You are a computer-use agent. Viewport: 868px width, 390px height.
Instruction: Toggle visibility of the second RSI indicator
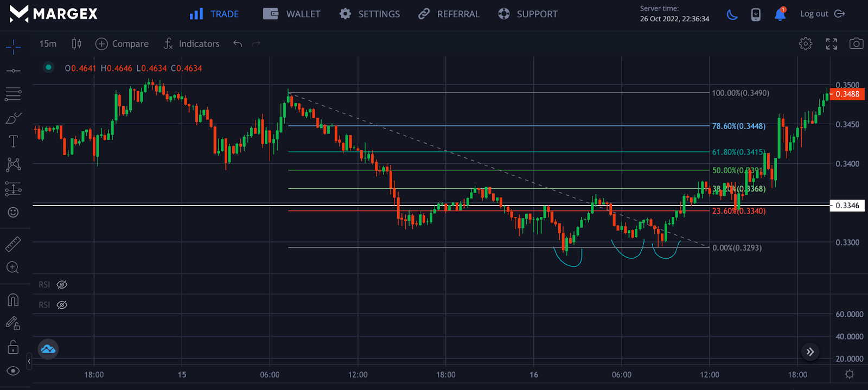[62, 305]
